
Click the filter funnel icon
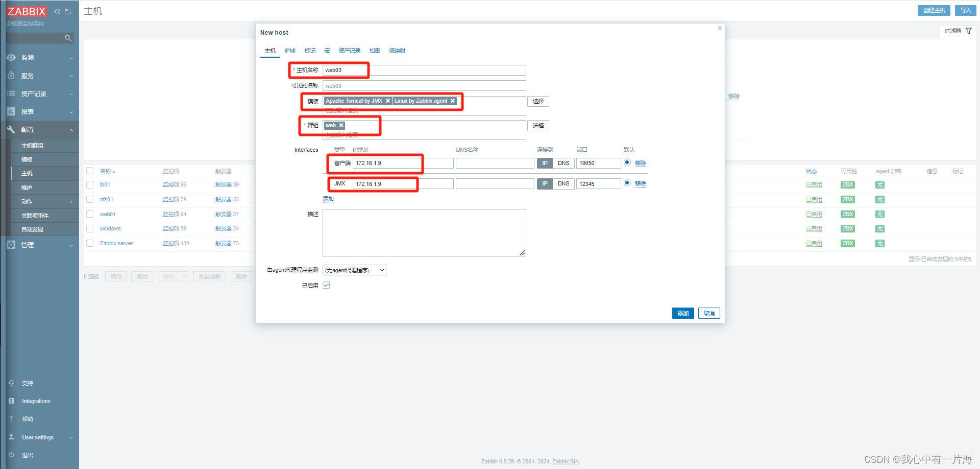tap(968, 31)
